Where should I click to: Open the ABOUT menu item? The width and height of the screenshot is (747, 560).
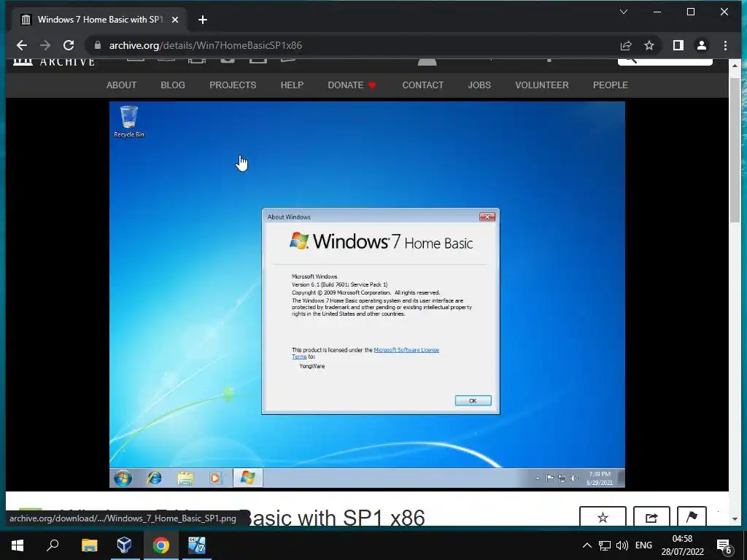pos(122,85)
